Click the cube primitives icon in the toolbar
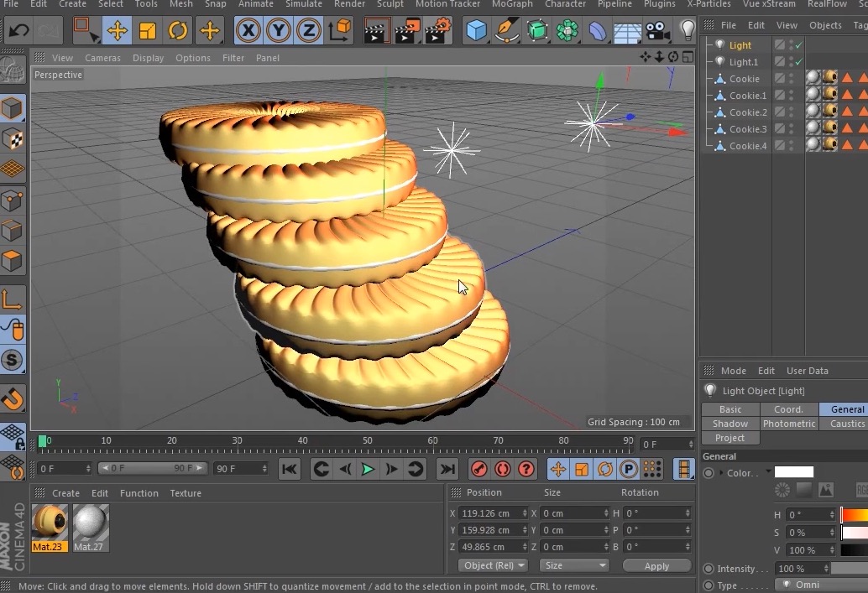This screenshot has width=868, height=593. pos(475,30)
